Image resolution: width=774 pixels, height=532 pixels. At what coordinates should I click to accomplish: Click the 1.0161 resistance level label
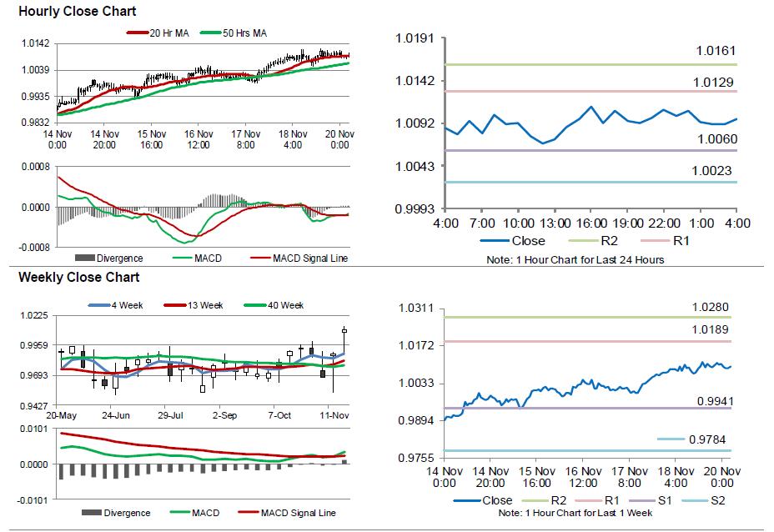(x=716, y=52)
